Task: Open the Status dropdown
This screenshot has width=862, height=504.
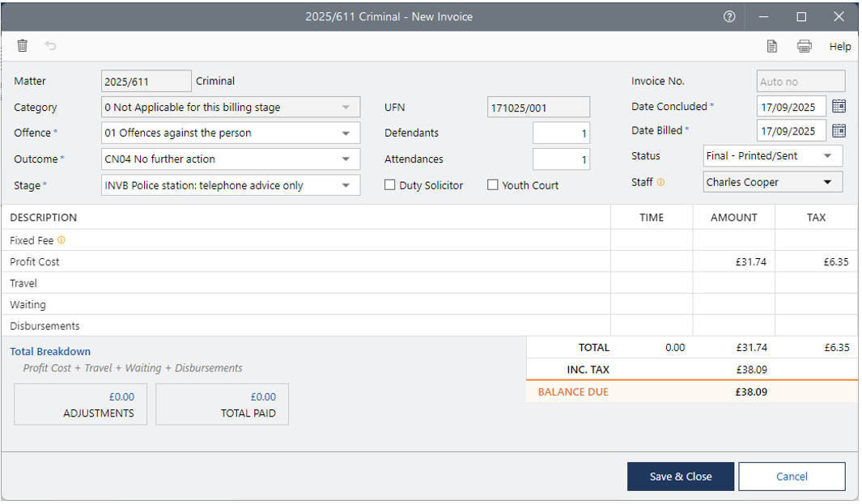Action: click(x=827, y=156)
